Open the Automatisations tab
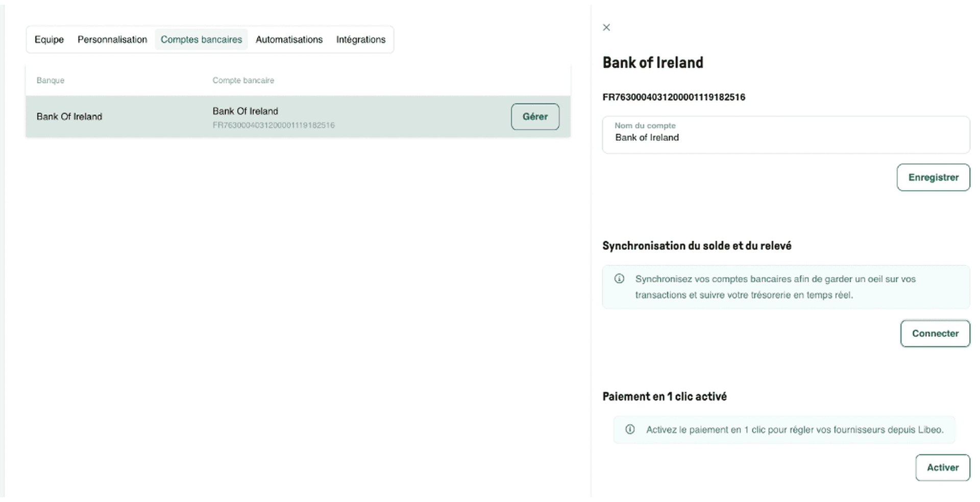The image size is (980, 502). point(289,39)
